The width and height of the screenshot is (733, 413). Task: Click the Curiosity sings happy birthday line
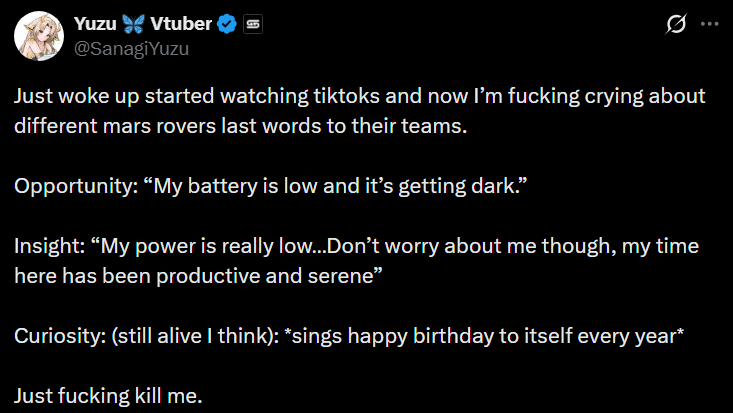point(349,336)
